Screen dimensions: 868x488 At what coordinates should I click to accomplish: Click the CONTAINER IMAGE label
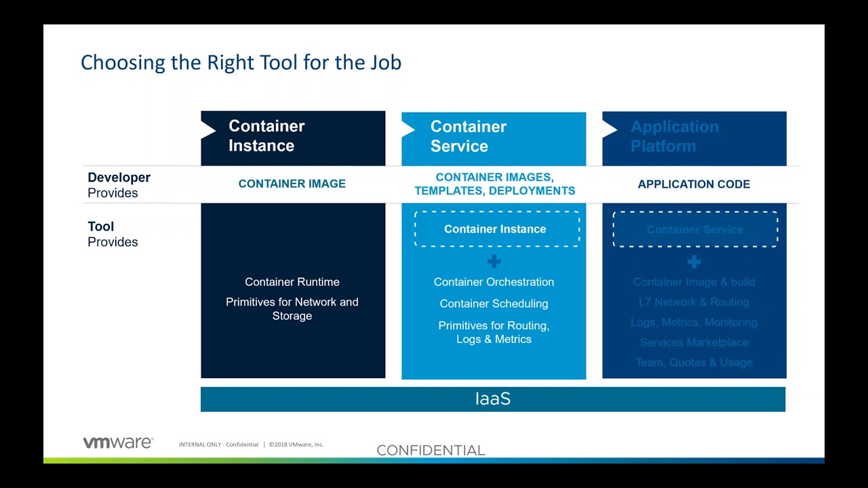pyautogui.click(x=292, y=184)
